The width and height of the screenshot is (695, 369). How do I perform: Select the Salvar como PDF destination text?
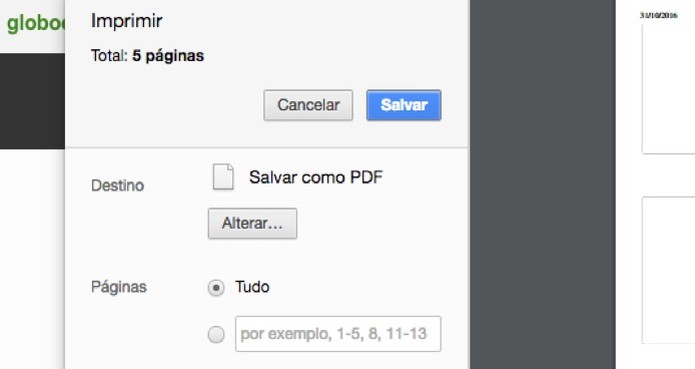[316, 177]
